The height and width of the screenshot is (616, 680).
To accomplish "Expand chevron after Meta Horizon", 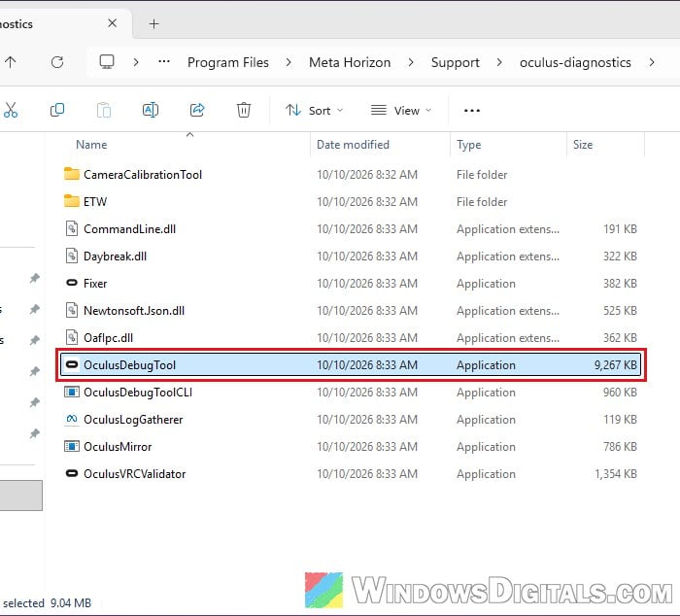I will pyautogui.click(x=410, y=62).
